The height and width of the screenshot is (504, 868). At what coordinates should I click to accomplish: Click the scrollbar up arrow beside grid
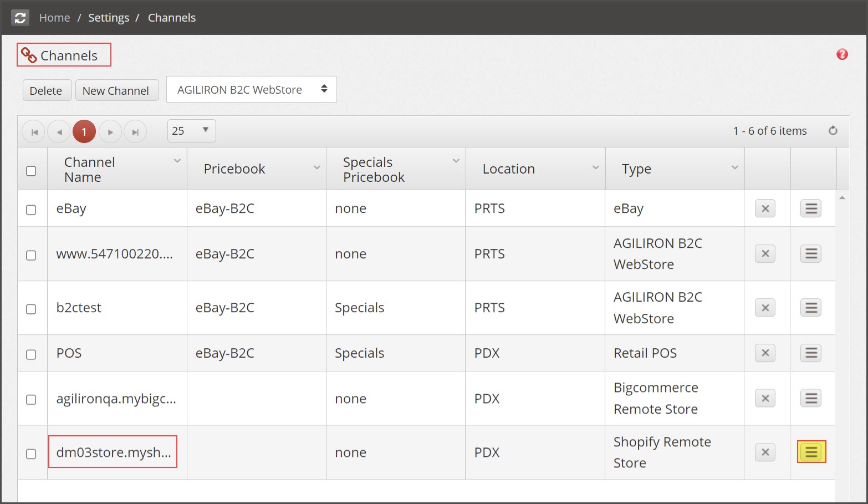tap(842, 197)
